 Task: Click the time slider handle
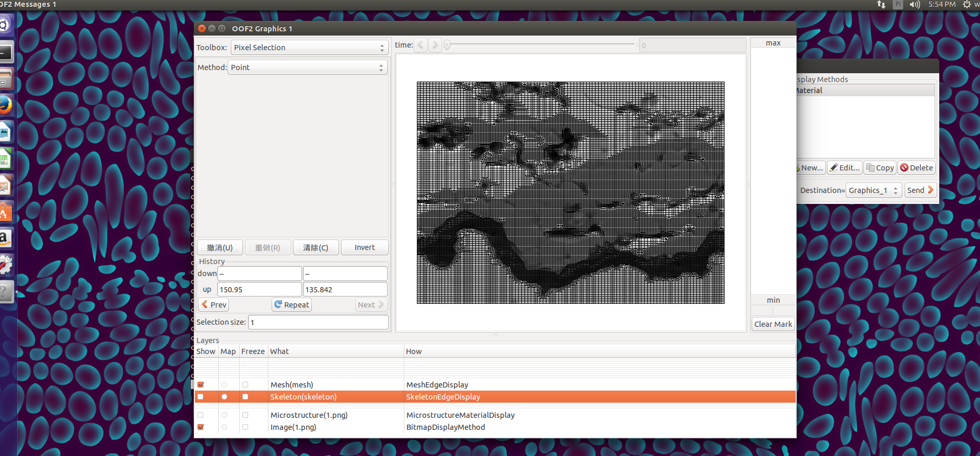coord(447,45)
